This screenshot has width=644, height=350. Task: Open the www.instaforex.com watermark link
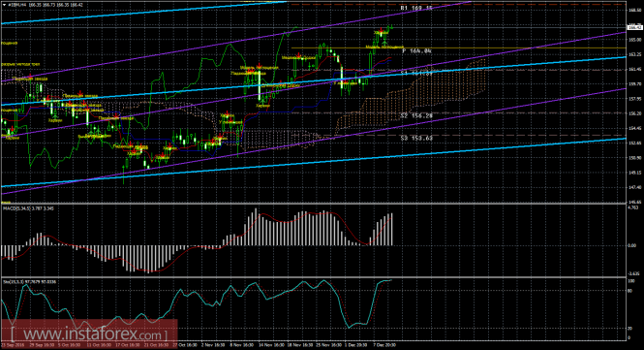pos(89,334)
